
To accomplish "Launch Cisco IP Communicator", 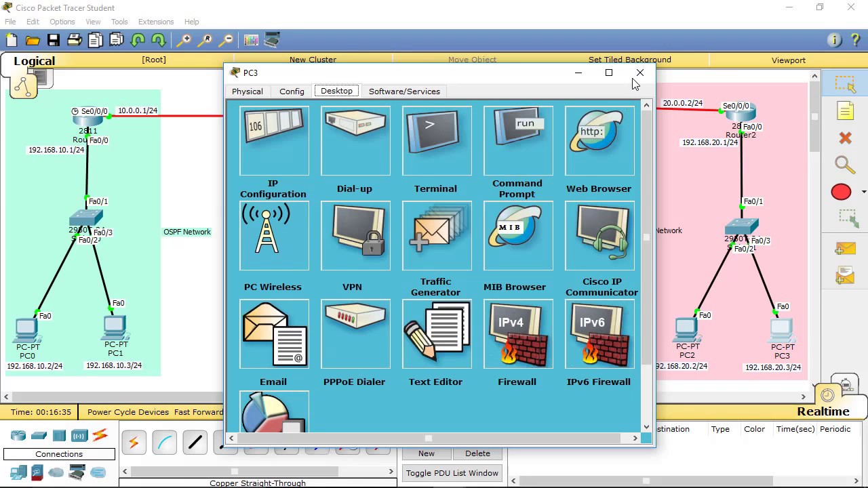I will pyautogui.click(x=599, y=236).
